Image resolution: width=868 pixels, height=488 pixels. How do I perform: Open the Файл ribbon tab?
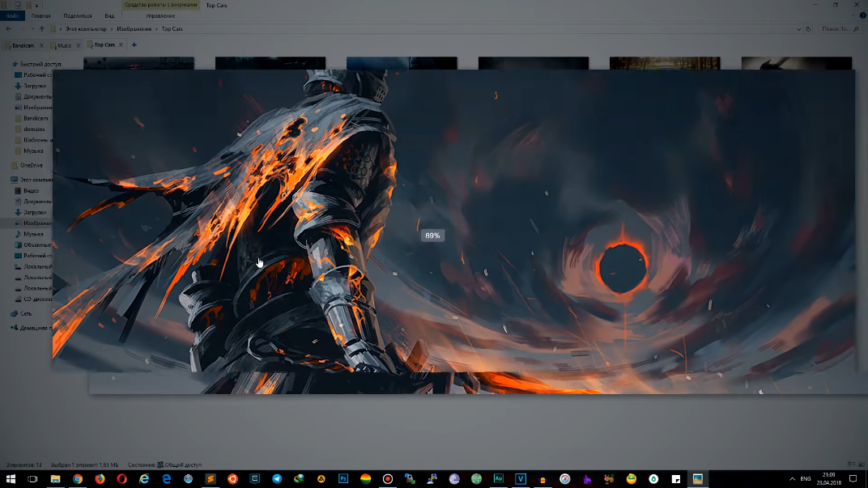tap(12, 16)
